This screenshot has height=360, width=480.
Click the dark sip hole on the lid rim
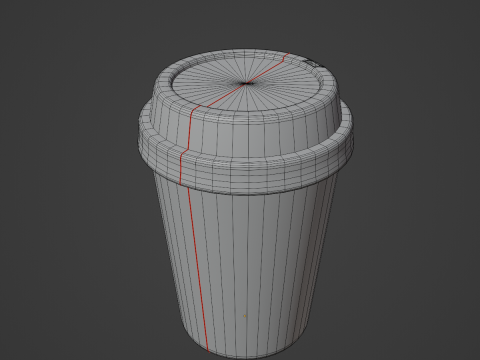pos(313,63)
